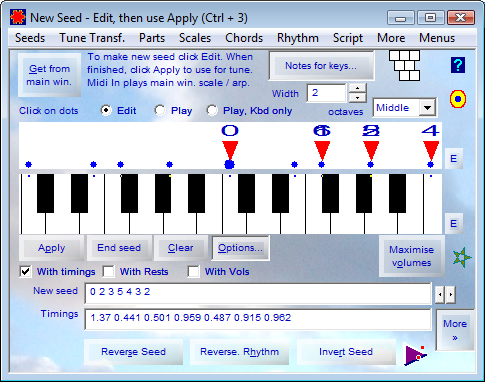Viewport: 485px width, 382px height.
Task: Click into the New seed text field
Action: (258, 293)
